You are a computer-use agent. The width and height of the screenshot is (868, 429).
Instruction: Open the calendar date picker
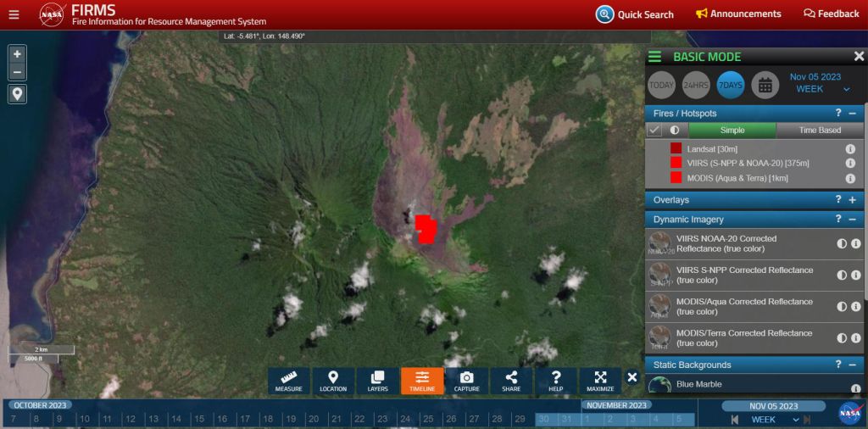pyautogui.click(x=765, y=85)
